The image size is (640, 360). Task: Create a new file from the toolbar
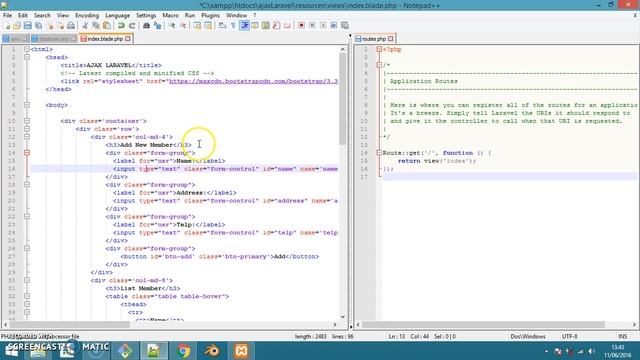[7, 26]
